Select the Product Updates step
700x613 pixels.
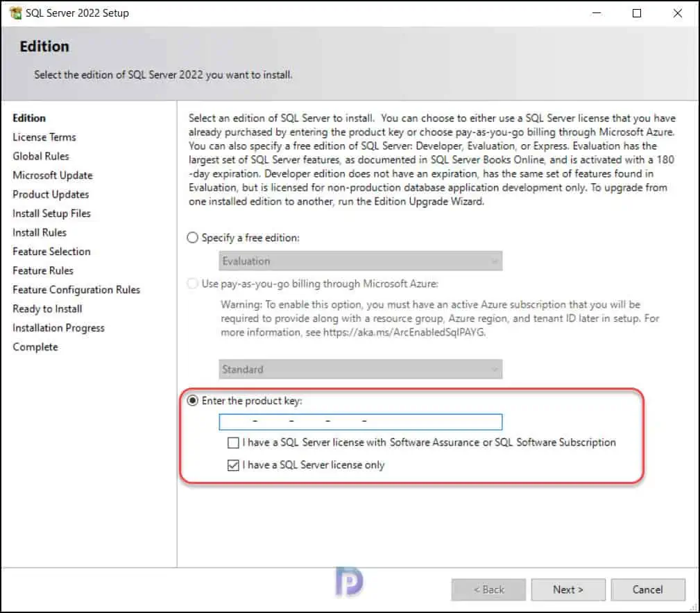[51, 195]
